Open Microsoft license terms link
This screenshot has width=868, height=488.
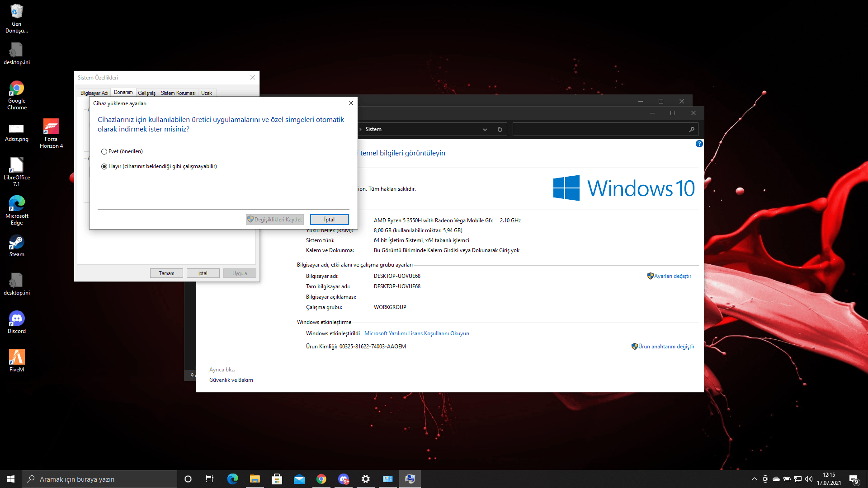point(416,333)
